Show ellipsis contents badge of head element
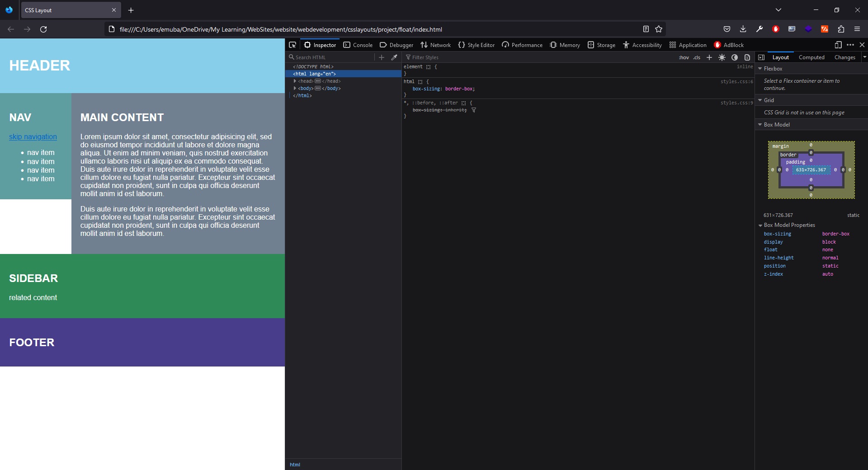Viewport: 868px width, 470px height. pyautogui.click(x=318, y=81)
